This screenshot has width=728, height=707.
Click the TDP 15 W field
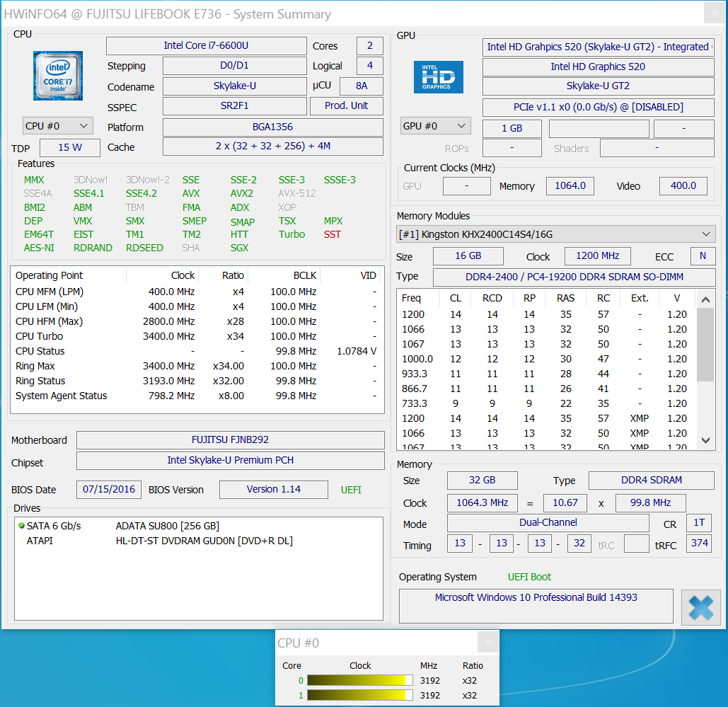(x=70, y=148)
